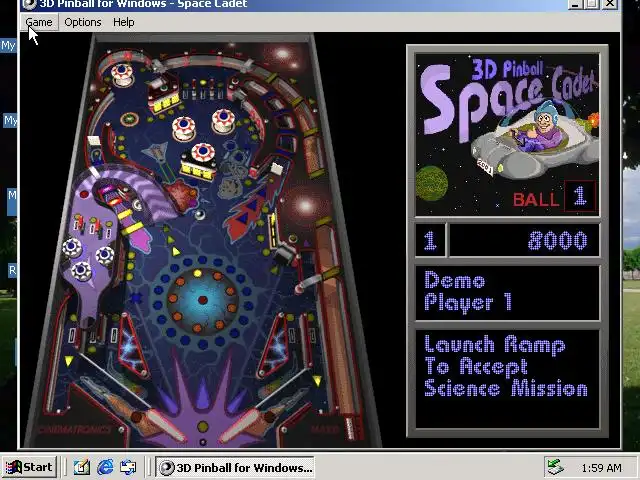The width and height of the screenshot is (640, 480).
Task: Select 3D Pinball taskbar button
Action: point(235,467)
